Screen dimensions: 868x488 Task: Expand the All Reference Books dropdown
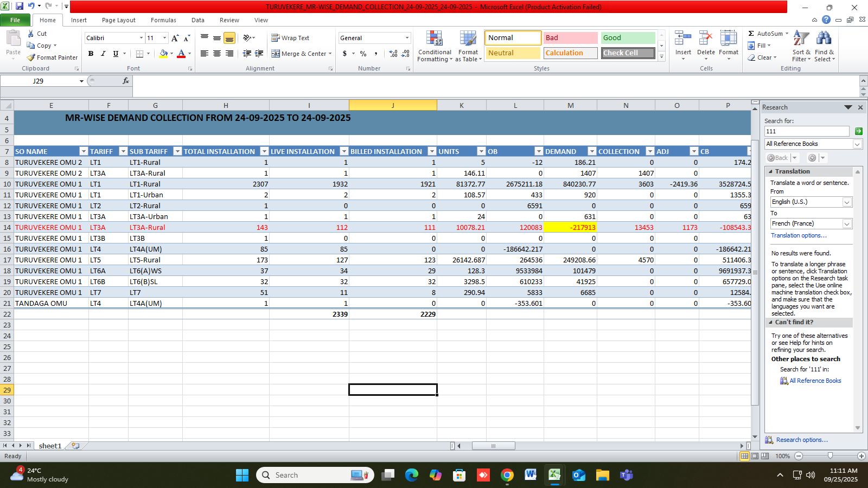857,144
